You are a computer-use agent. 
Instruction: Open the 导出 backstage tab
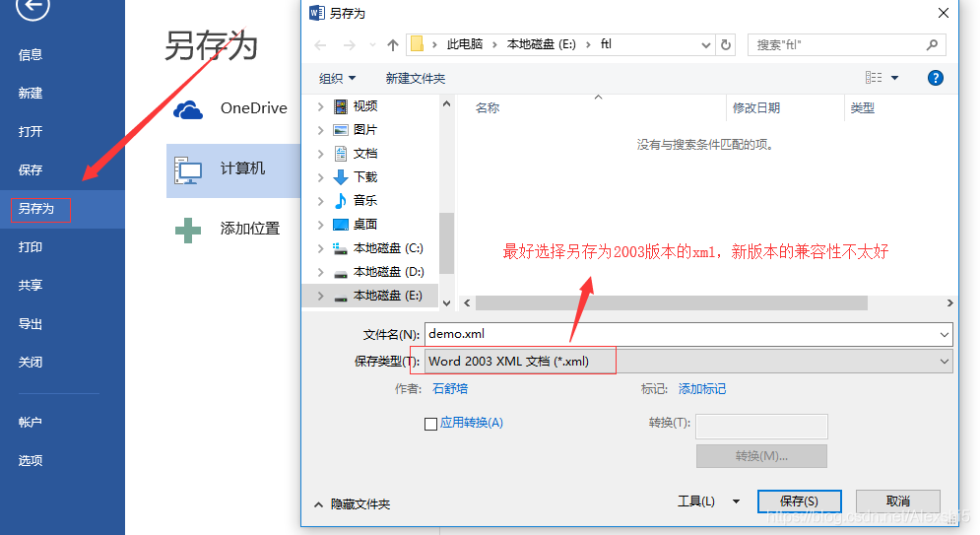click(30, 324)
